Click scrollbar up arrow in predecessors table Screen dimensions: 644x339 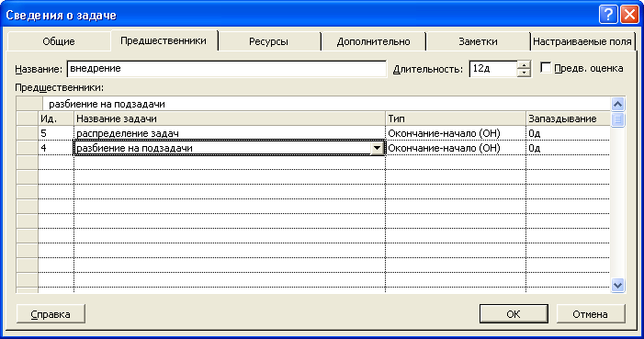click(617, 105)
